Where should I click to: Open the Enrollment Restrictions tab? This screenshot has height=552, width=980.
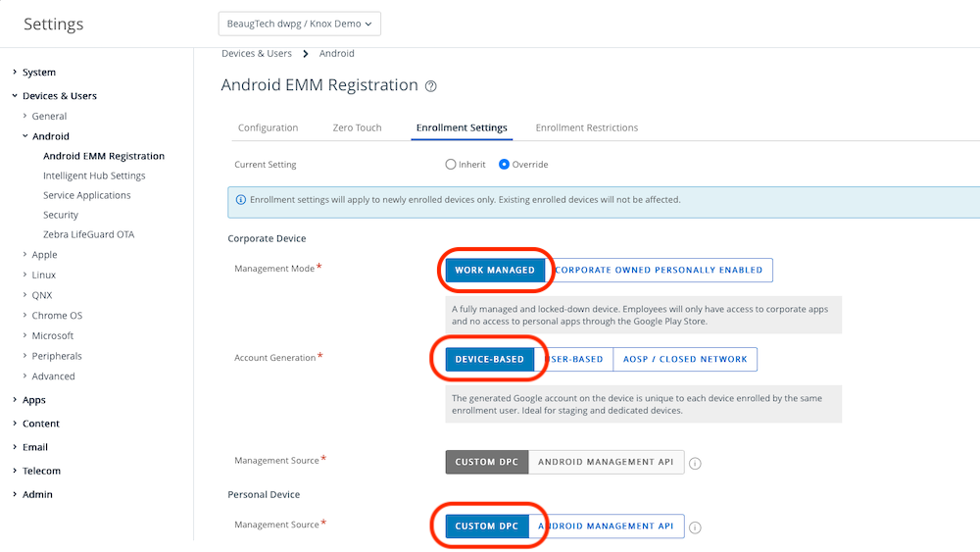tap(586, 127)
